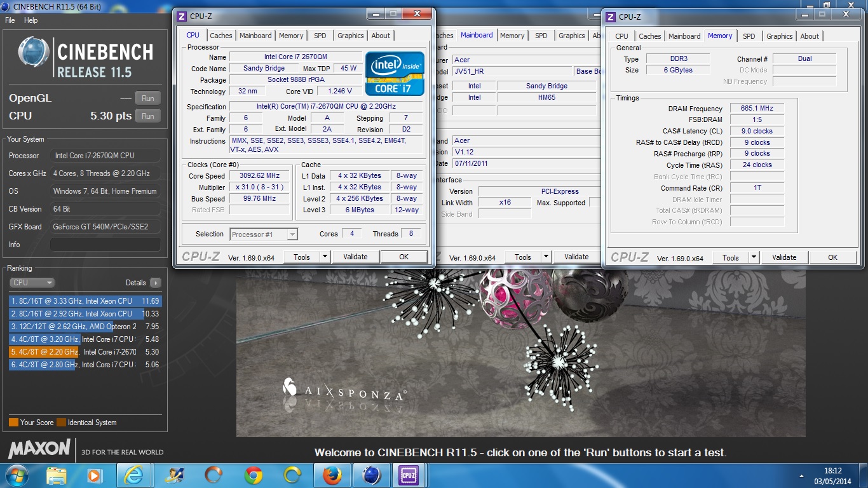Screen dimensions: 868x488
Task: Open the orange swirl taskbar app
Action: pos(214,475)
